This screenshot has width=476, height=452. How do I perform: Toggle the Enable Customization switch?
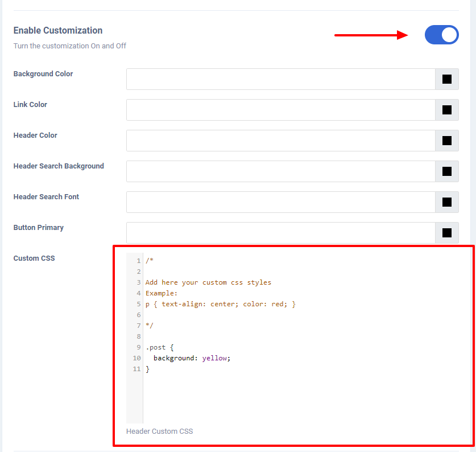(441, 35)
